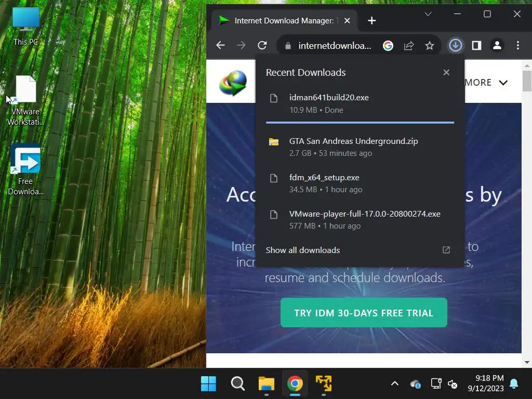Screen dimensions: 532x399
Task: Click the OneDrive cloud tray icon
Action: tap(415, 384)
